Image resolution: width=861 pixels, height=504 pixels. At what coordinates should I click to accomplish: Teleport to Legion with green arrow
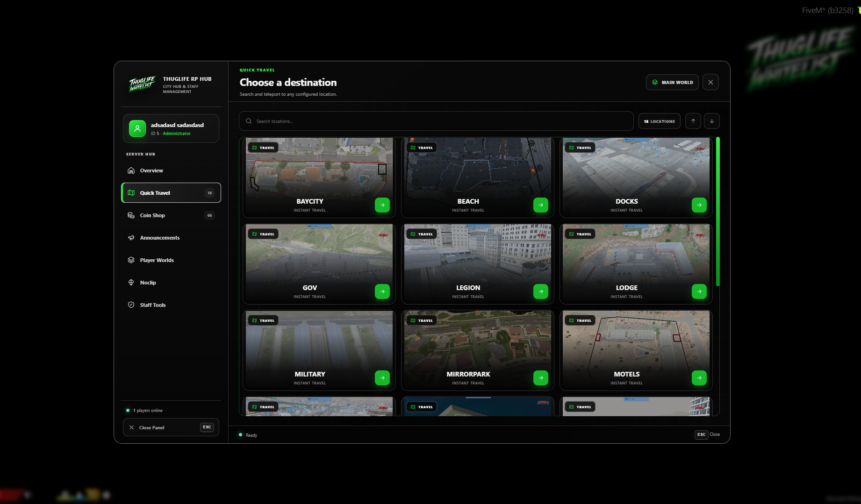point(540,291)
